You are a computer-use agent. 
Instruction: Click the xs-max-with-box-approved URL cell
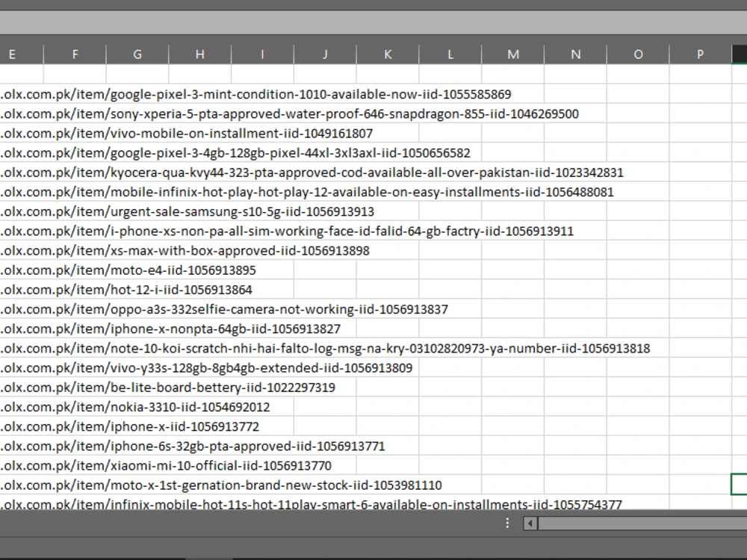click(x=185, y=250)
